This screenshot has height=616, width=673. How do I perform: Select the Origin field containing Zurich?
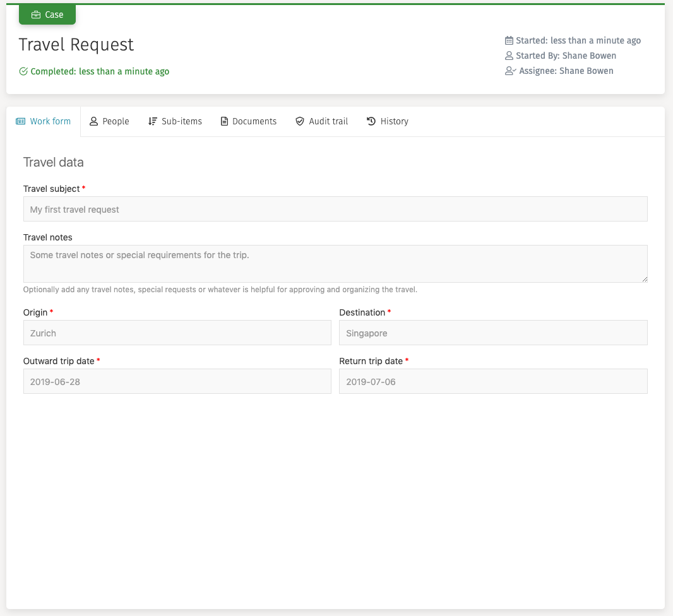click(x=177, y=333)
